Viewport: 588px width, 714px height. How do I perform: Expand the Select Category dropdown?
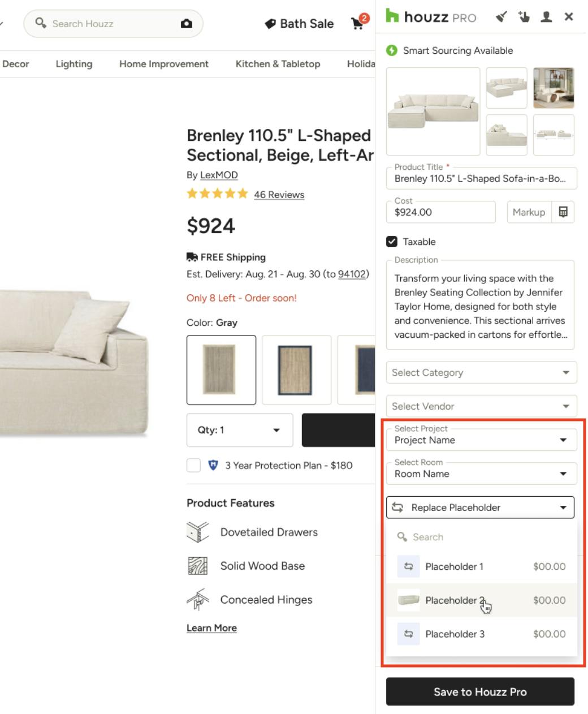tap(481, 372)
